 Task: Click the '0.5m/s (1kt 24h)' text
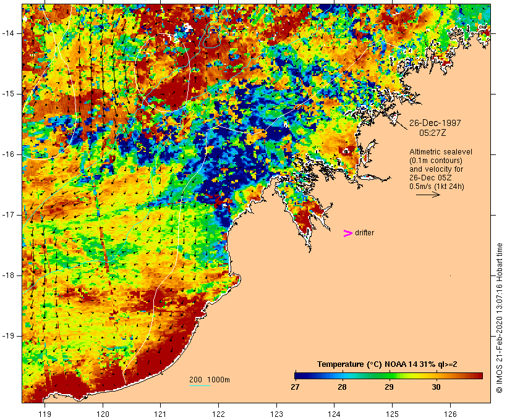437,187
